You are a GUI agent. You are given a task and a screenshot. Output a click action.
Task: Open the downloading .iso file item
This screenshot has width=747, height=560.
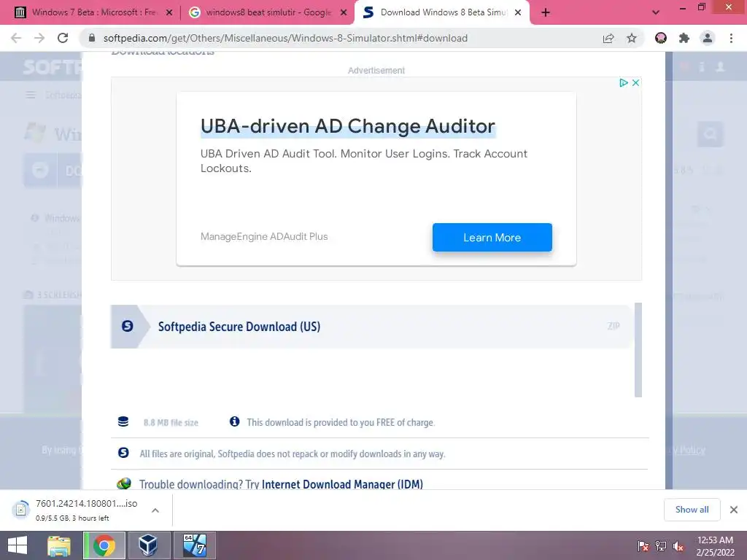76,510
